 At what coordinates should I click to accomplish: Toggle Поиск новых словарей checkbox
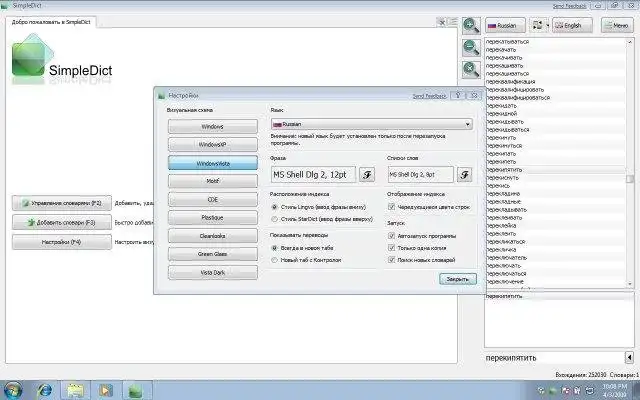pyautogui.click(x=391, y=260)
